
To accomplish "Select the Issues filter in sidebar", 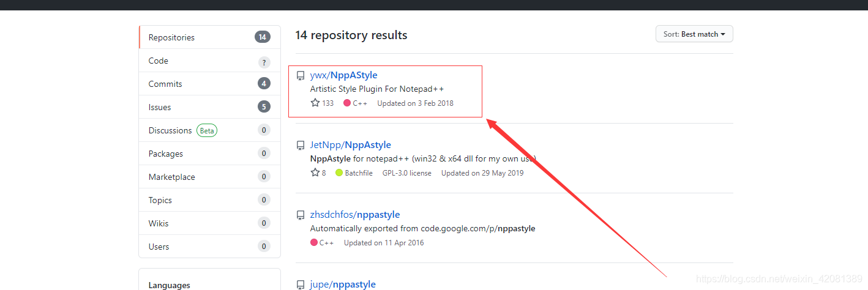I will coord(209,107).
